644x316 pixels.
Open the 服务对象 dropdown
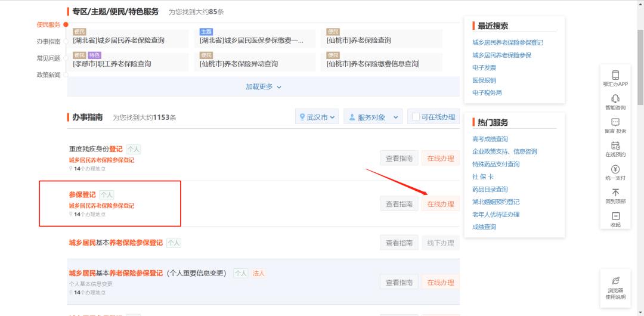373,117
